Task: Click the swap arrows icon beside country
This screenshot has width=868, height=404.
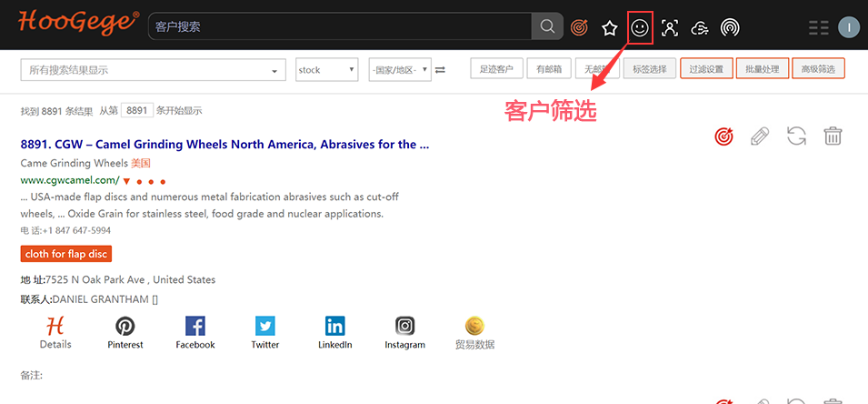Action: pyautogui.click(x=440, y=70)
